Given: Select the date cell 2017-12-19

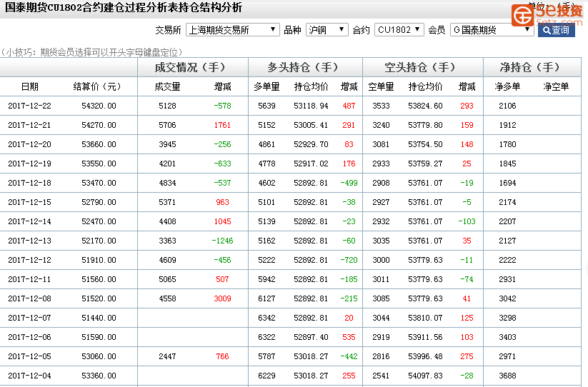Looking at the screenshot, I should tap(29, 164).
